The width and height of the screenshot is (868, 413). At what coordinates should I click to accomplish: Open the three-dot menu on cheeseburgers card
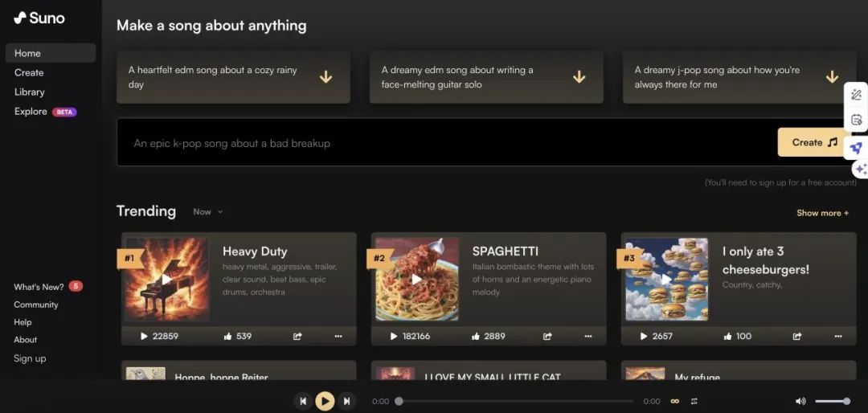tap(838, 336)
